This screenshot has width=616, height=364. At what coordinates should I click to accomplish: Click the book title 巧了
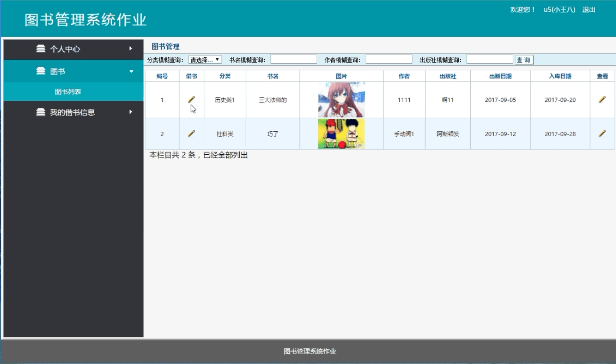coord(273,134)
